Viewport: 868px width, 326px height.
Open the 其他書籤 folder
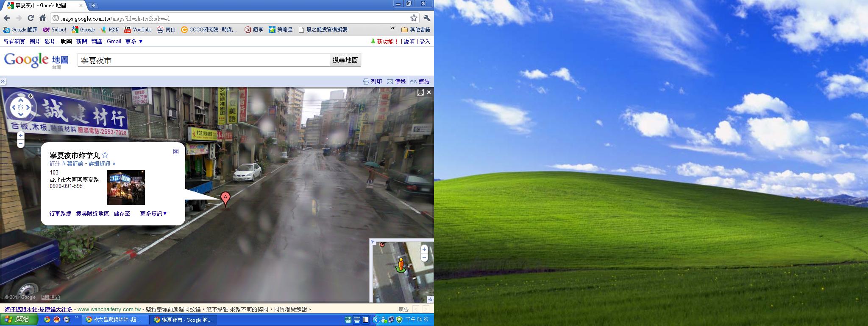click(x=416, y=30)
